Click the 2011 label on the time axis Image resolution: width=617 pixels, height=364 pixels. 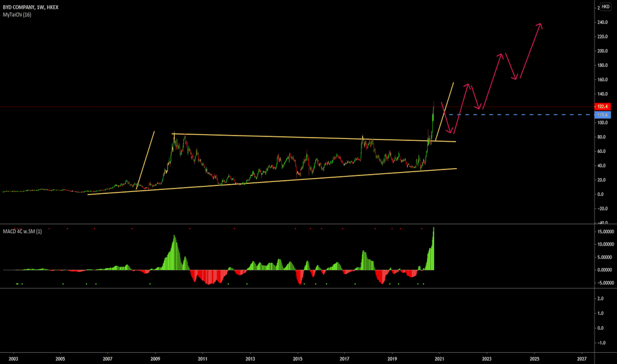[x=203, y=359]
